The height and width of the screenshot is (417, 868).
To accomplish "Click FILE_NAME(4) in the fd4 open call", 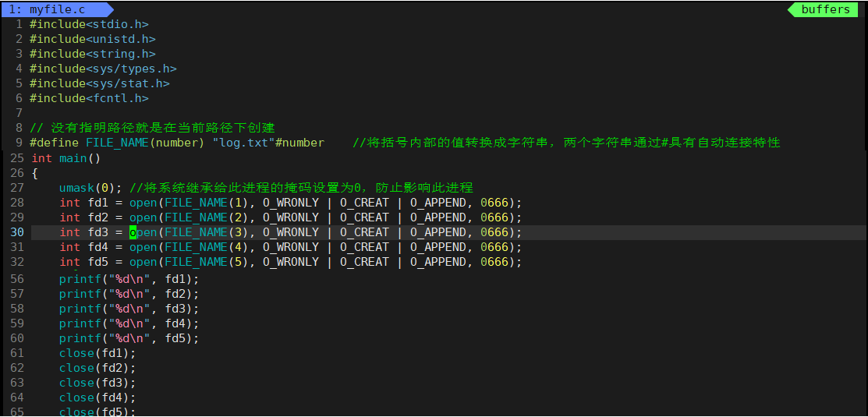I will pos(207,247).
